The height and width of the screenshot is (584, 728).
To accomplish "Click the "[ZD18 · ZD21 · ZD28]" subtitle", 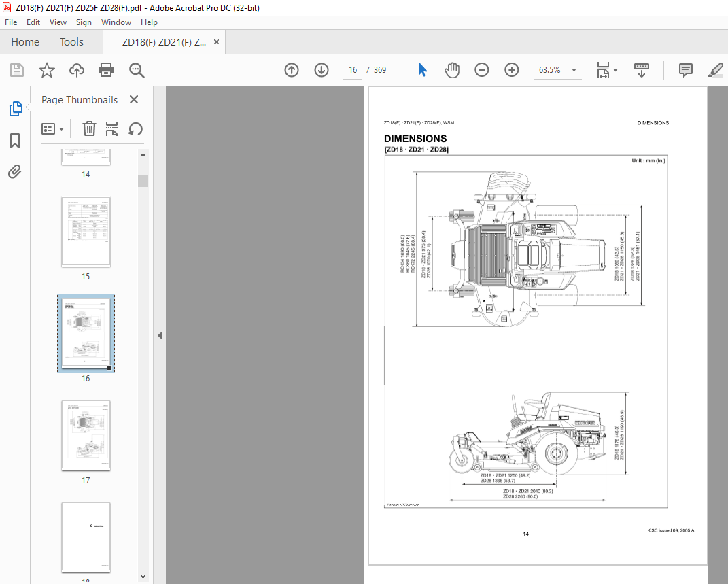I will (417, 150).
